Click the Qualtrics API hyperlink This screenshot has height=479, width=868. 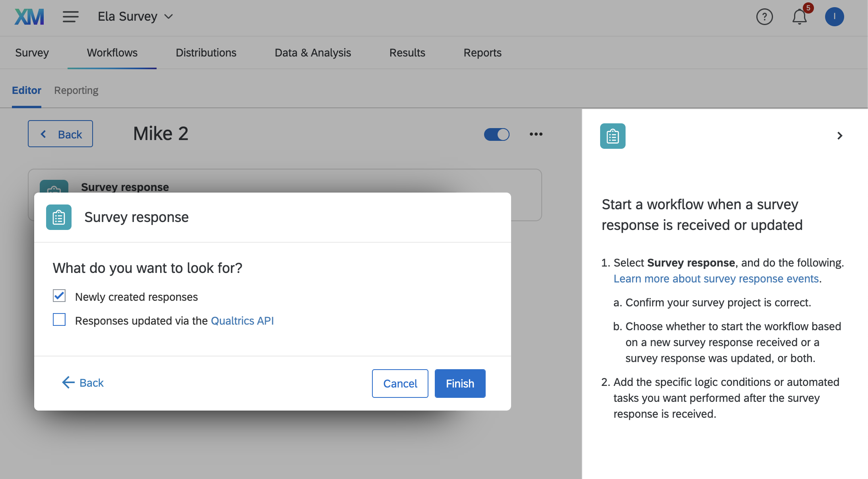tap(242, 320)
